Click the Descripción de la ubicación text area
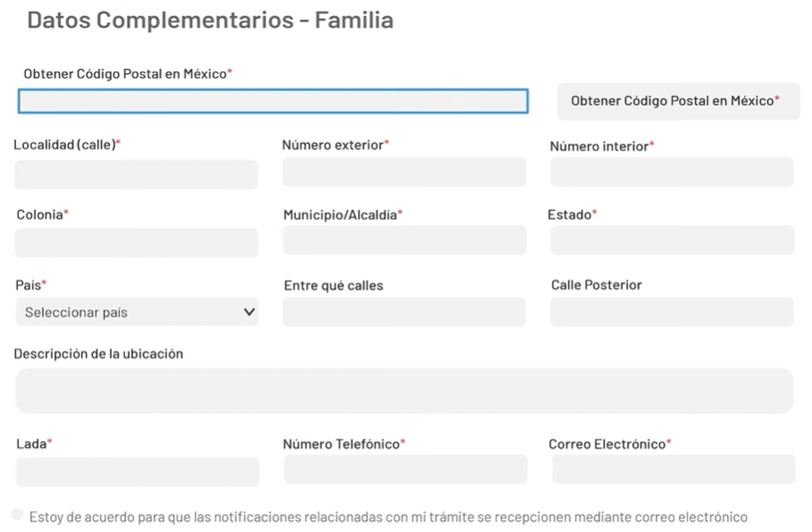Image resolution: width=812 pixels, height=532 pixels. pyautogui.click(x=404, y=391)
